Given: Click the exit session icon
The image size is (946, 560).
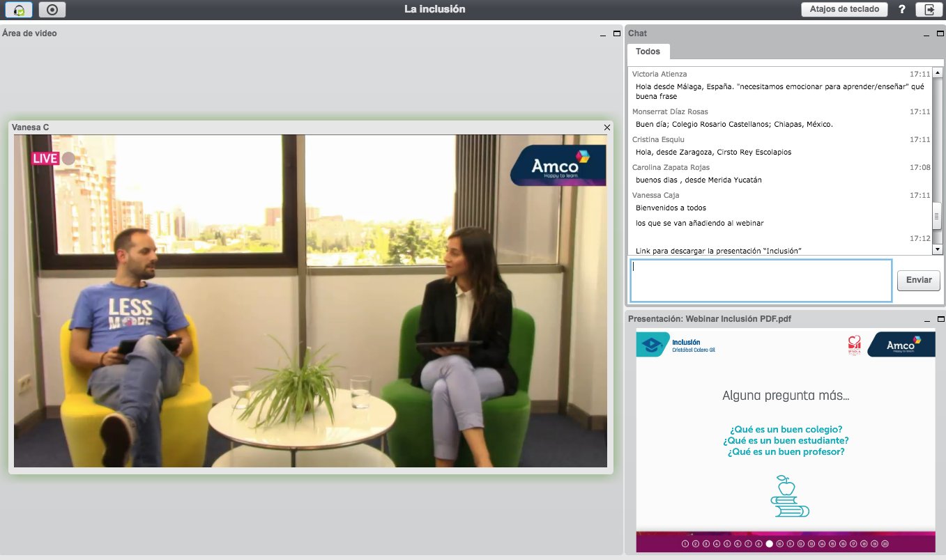Looking at the screenshot, I should tap(930, 10).
